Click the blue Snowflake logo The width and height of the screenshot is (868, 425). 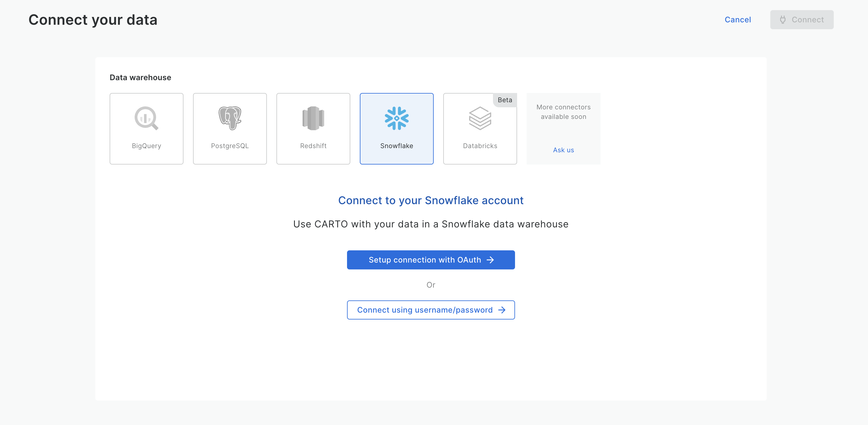tap(396, 118)
